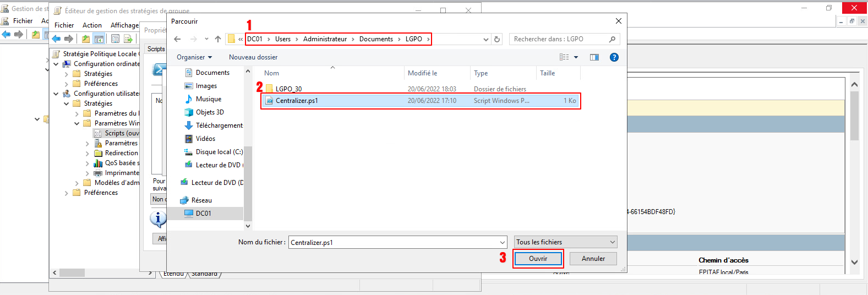
Task: Refresh the LGPO folder listing
Action: point(497,39)
